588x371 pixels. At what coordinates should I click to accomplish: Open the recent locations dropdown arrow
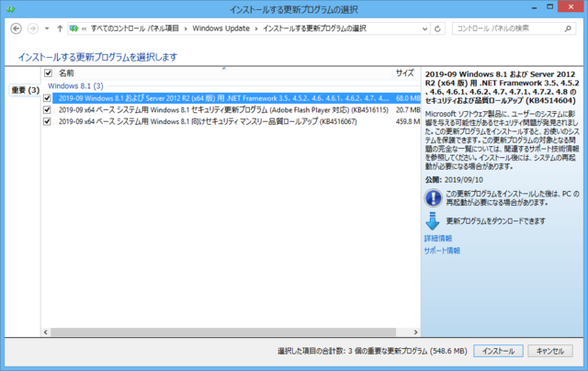coord(47,28)
